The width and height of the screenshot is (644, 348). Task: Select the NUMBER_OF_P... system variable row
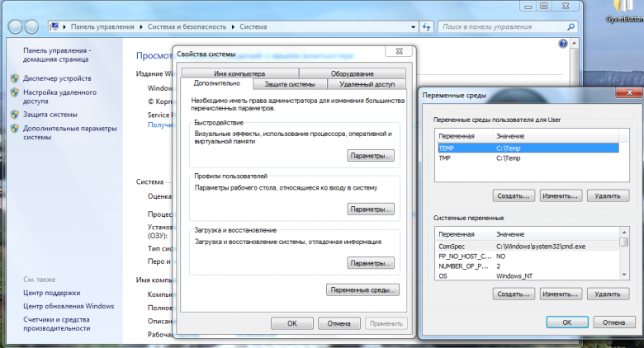point(527,266)
